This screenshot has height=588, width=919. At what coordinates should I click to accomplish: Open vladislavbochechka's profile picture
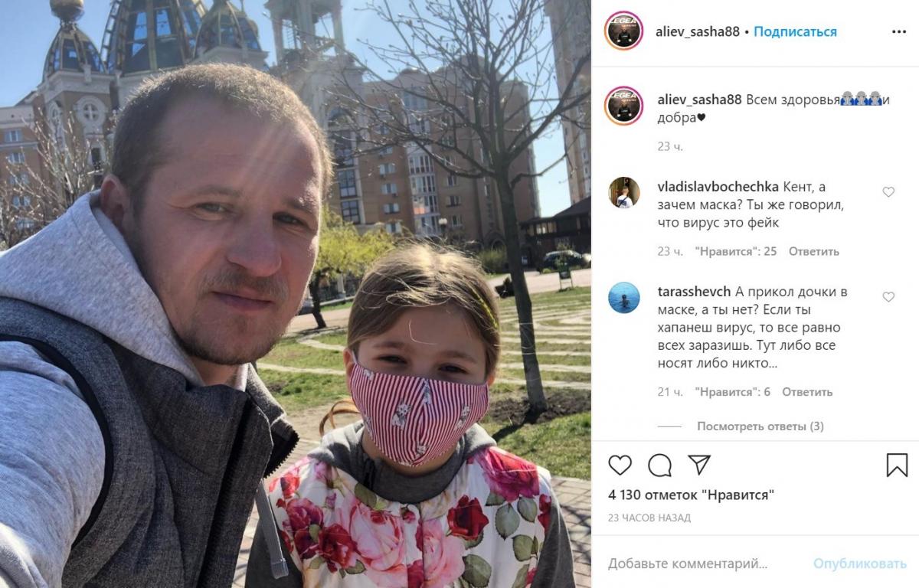click(624, 192)
